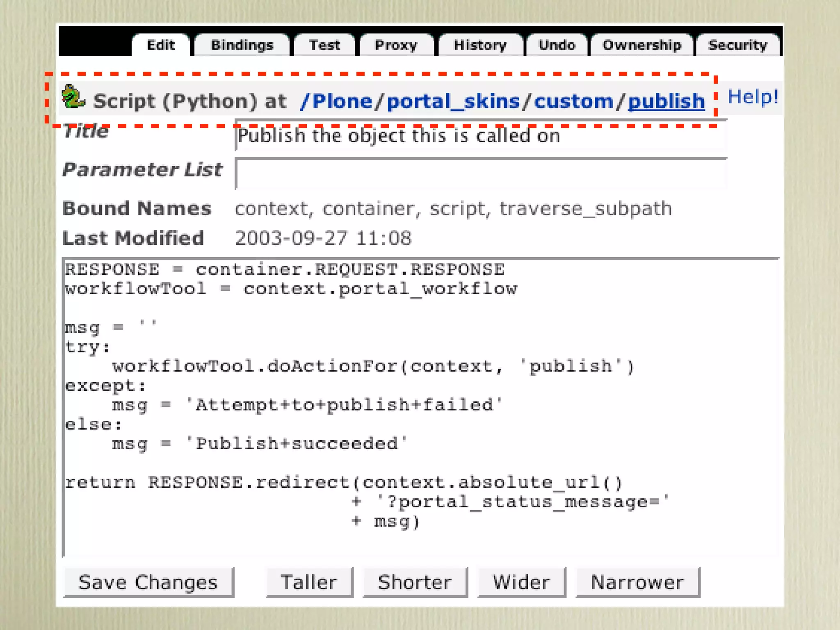
Task: Click the Narrower button
Action: (637, 582)
